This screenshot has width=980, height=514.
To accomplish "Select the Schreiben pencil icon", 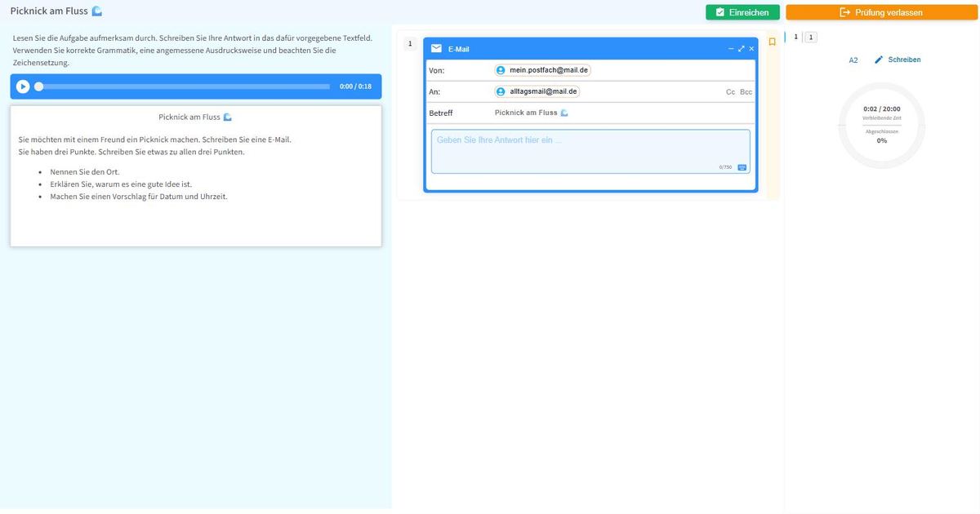I will (880, 60).
